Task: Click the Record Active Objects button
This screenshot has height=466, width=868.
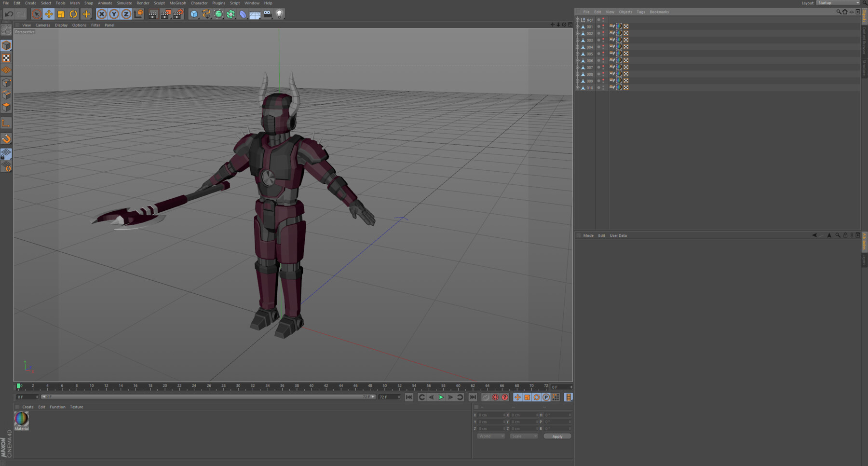Action: click(x=486, y=397)
